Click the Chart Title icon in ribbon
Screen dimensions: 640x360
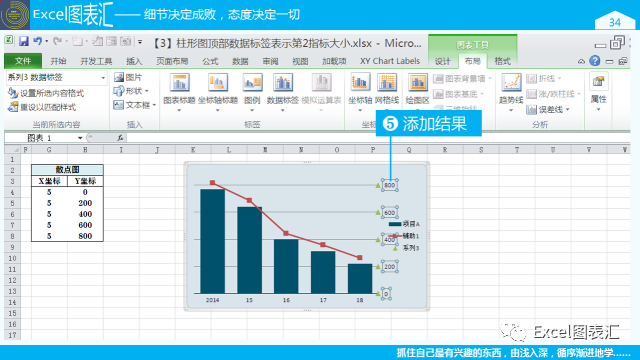coord(179,83)
